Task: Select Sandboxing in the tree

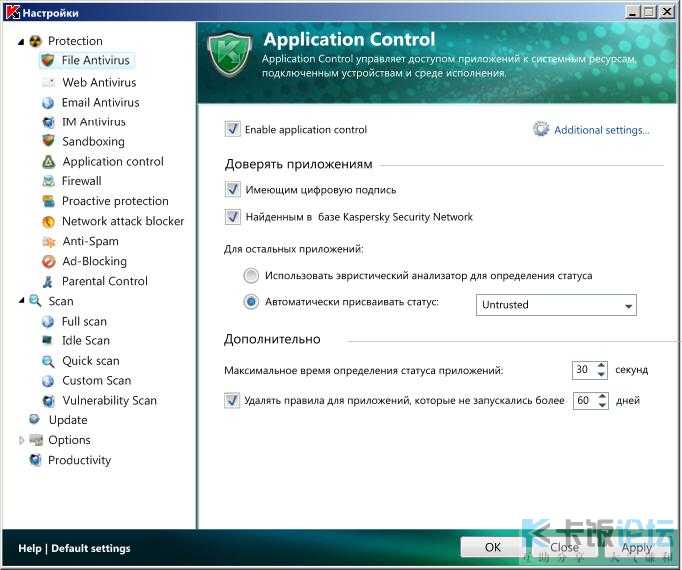Action: 94,141
